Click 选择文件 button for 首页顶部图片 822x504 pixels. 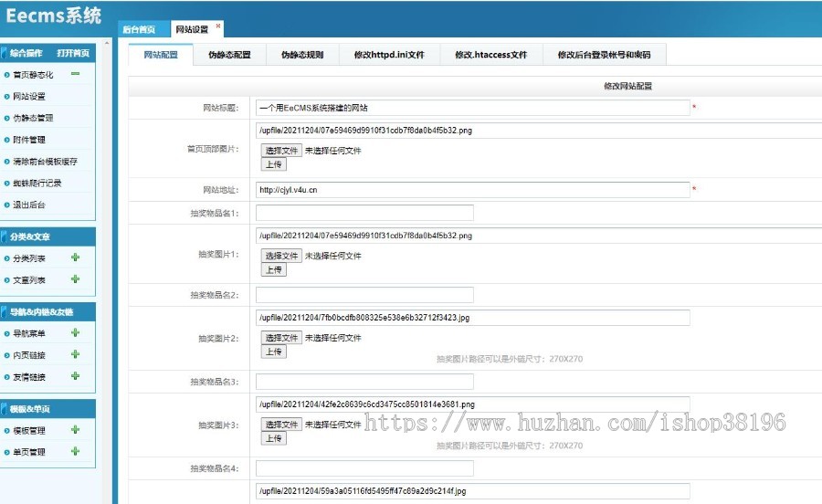tap(281, 151)
